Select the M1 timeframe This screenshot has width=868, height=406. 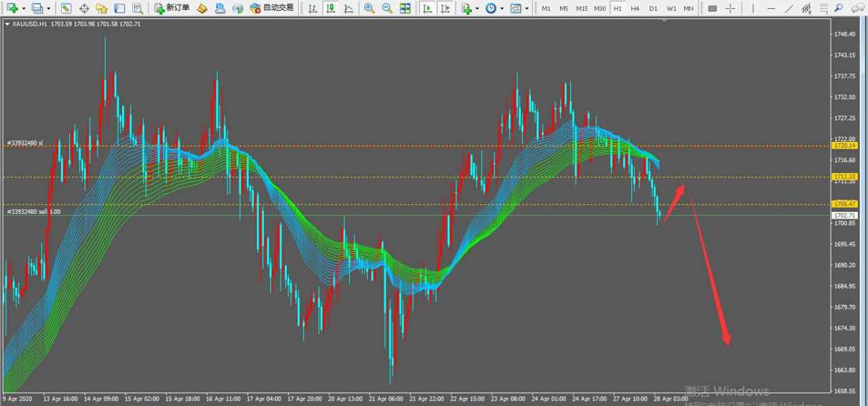[x=546, y=8]
